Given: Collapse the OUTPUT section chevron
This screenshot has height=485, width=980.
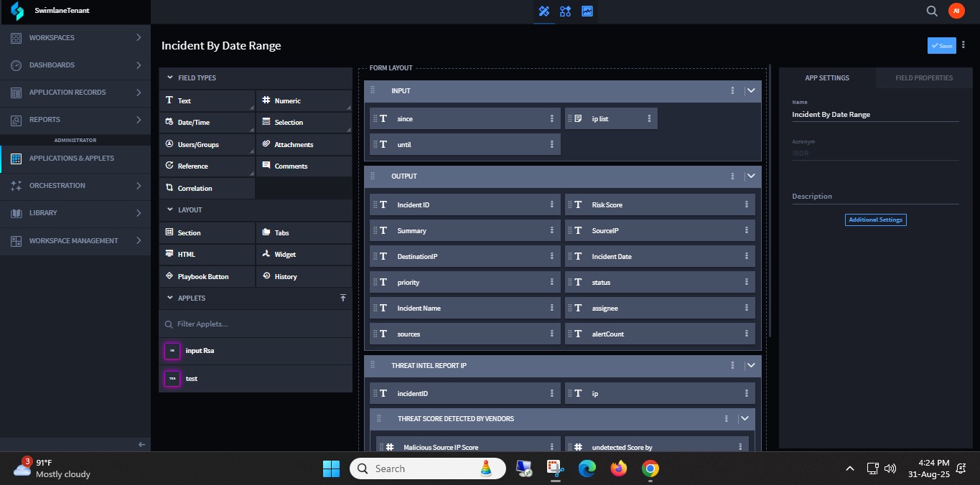Looking at the screenshot, I should 751,176.
